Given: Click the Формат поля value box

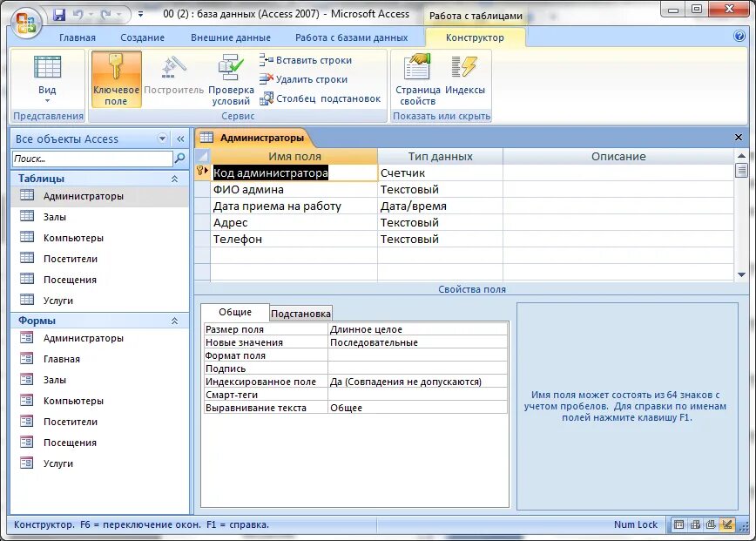Looking at the screenshot, I should click(x=417, y=355).
